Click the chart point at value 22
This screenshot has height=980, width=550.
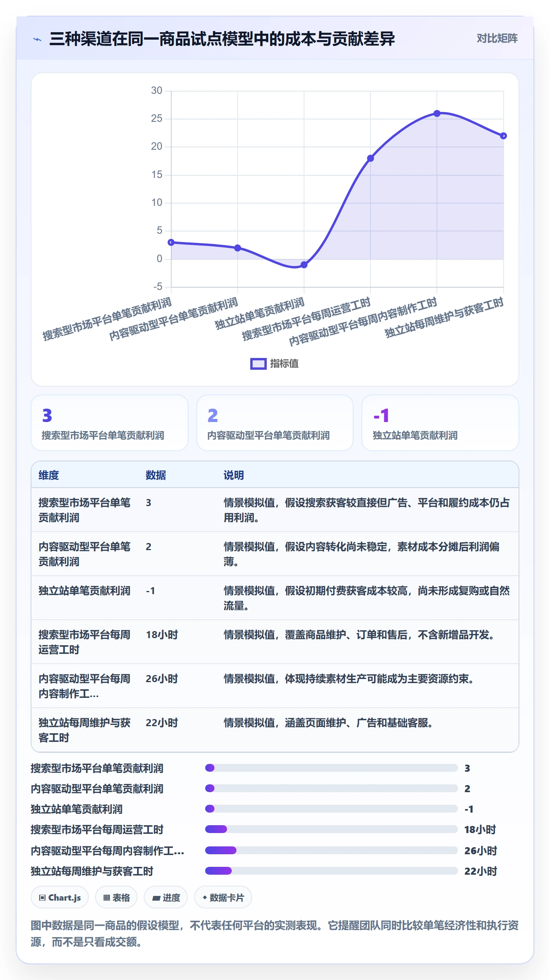tap(503, 136)
